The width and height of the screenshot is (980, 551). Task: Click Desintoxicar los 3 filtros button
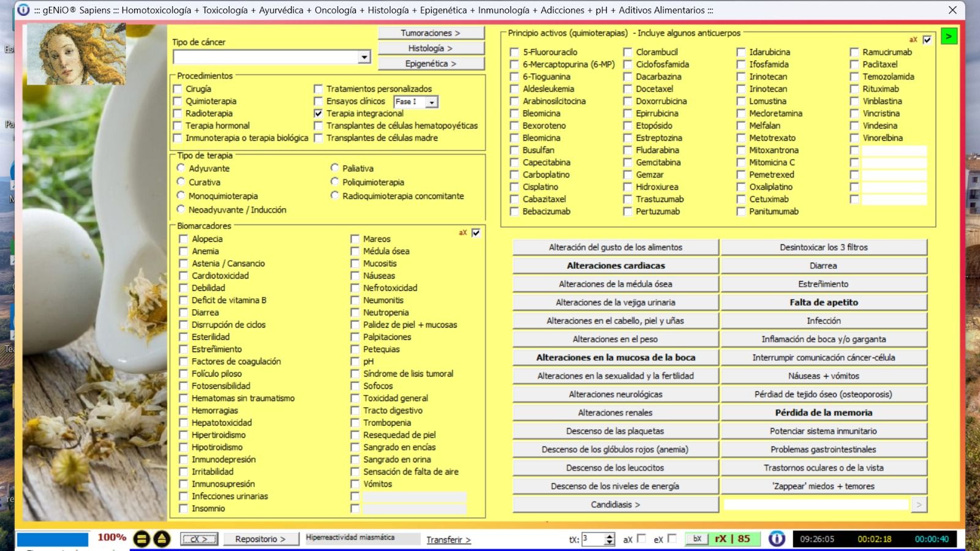click(824, 247)
